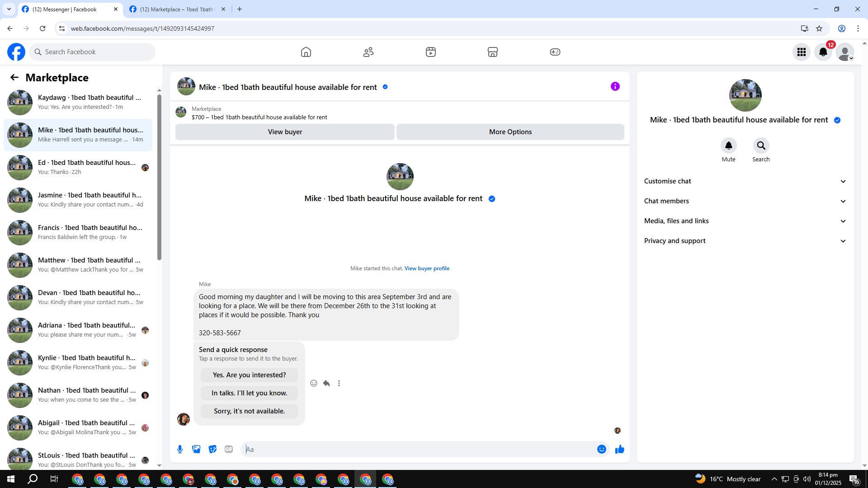Screen dimensions: 868x488
Task: Bookmark this page with star icon
Action: [x=819, y=28]
